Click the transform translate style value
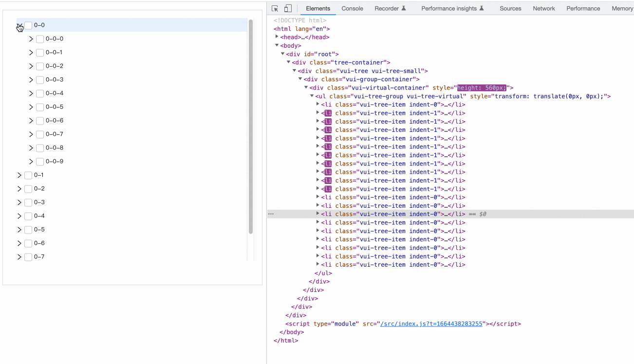 pyautogui.click(x=549, y=96)
